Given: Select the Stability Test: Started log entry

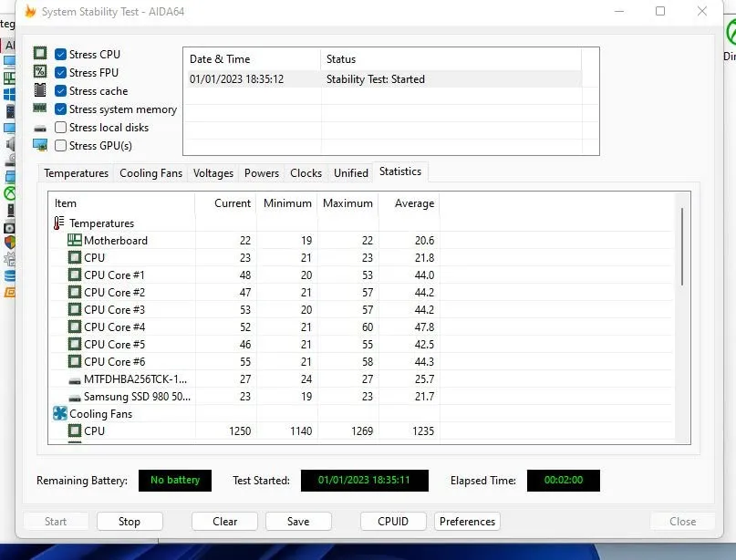Looking at the screenshot, I should pos(384,78).
